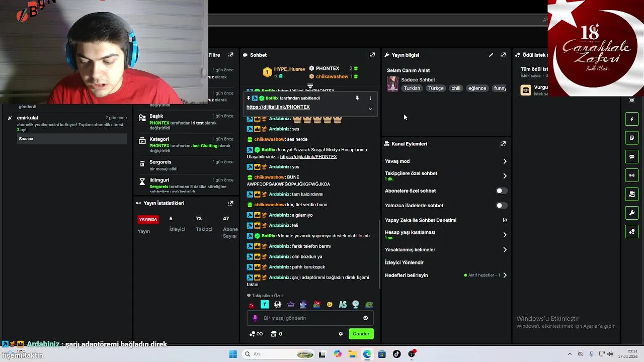Open chat settings gear

click(x=341, y=334)
